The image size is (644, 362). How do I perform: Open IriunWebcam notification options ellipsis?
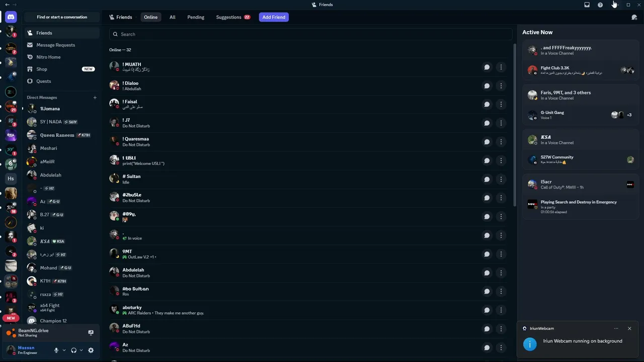point(616,328)
